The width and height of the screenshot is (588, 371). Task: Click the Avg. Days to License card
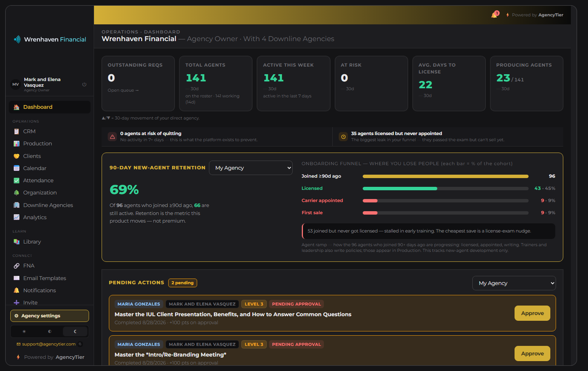[449, 84]
